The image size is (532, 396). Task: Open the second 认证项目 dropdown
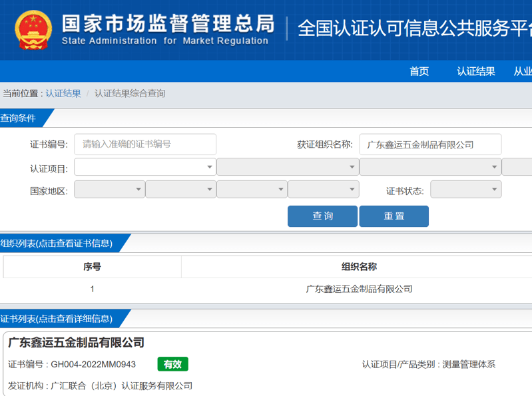288,167
